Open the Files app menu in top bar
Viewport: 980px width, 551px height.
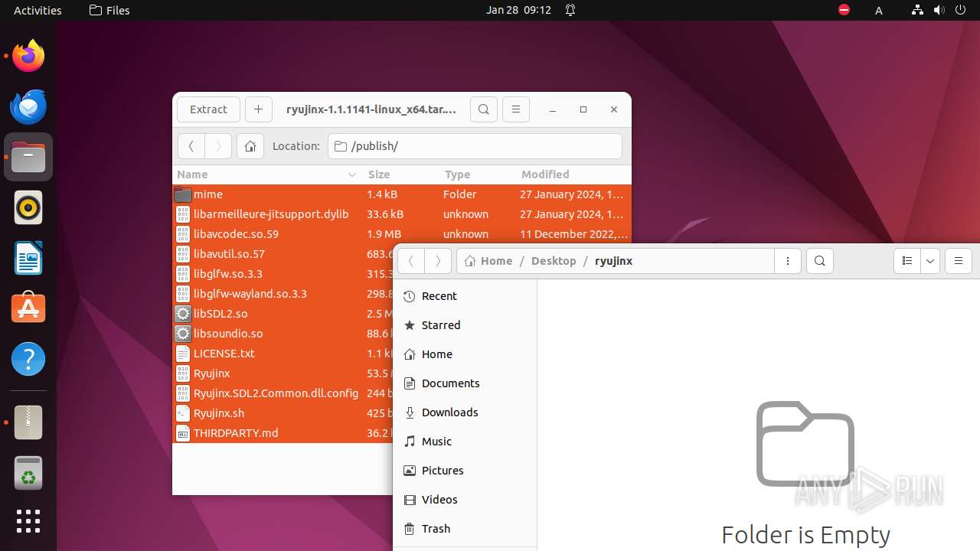109,10
